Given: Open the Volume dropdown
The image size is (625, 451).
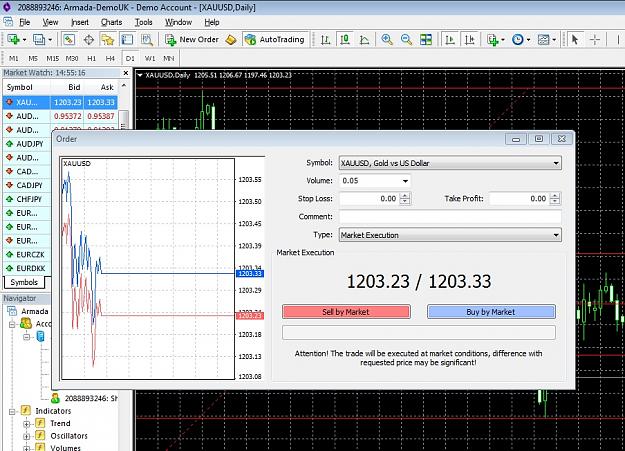Looking at the screenshot, I should point(405,181).
